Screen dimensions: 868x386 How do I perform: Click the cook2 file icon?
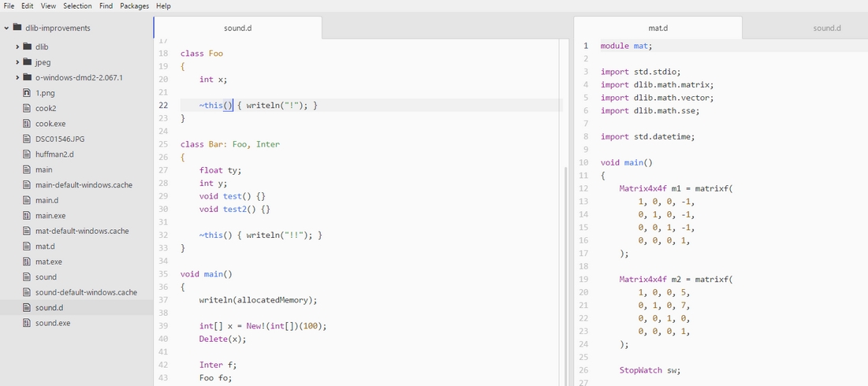coord(27,109)
